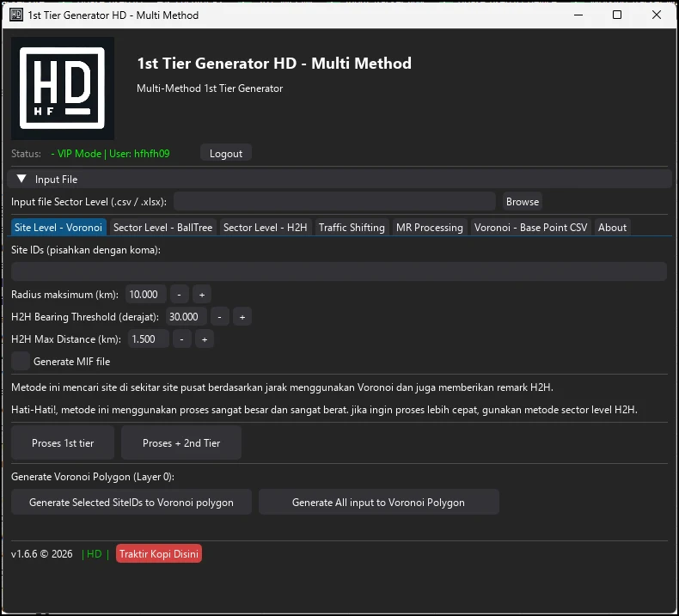Click the 'Hati-Hati!' warning text line
Viewport: 679px width, 616px height.
(x=324, y=410)
